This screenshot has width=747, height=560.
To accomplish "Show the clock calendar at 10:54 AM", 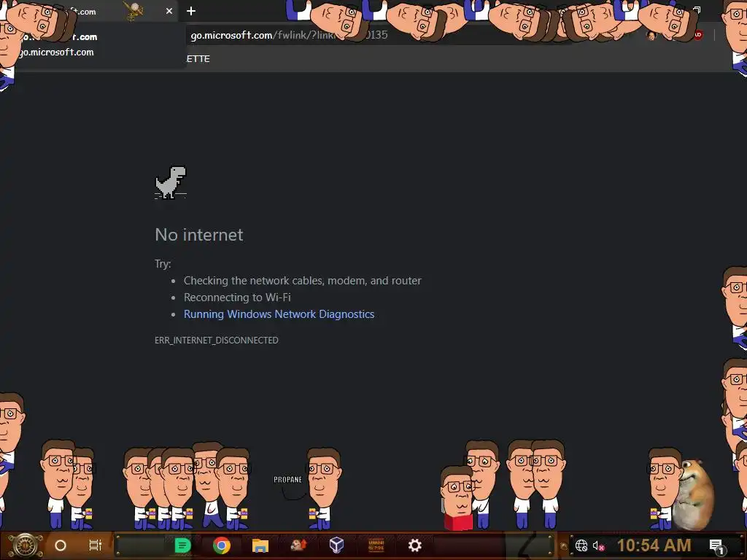I will click(654, 545).
